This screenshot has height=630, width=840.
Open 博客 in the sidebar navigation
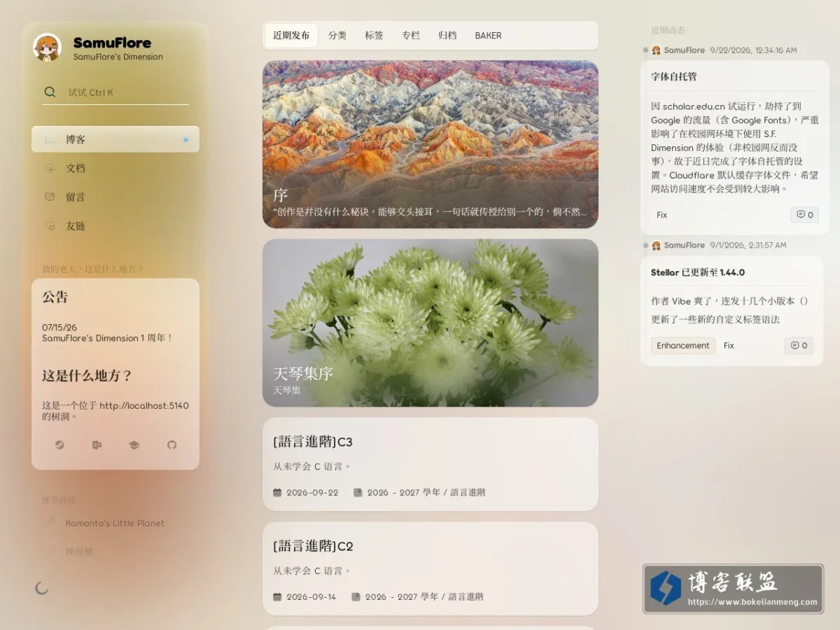(x=115, y=139)
